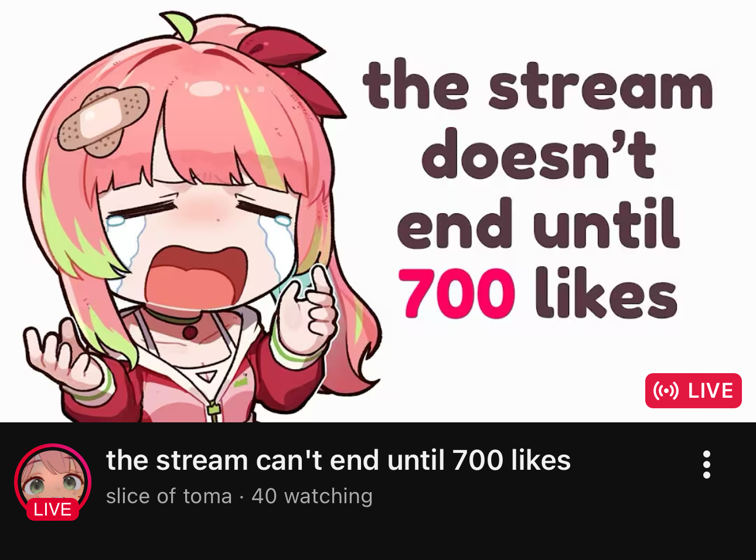Tap the word 'likes' in the thumbnail
756x560 pixels.
click(606, 292)
